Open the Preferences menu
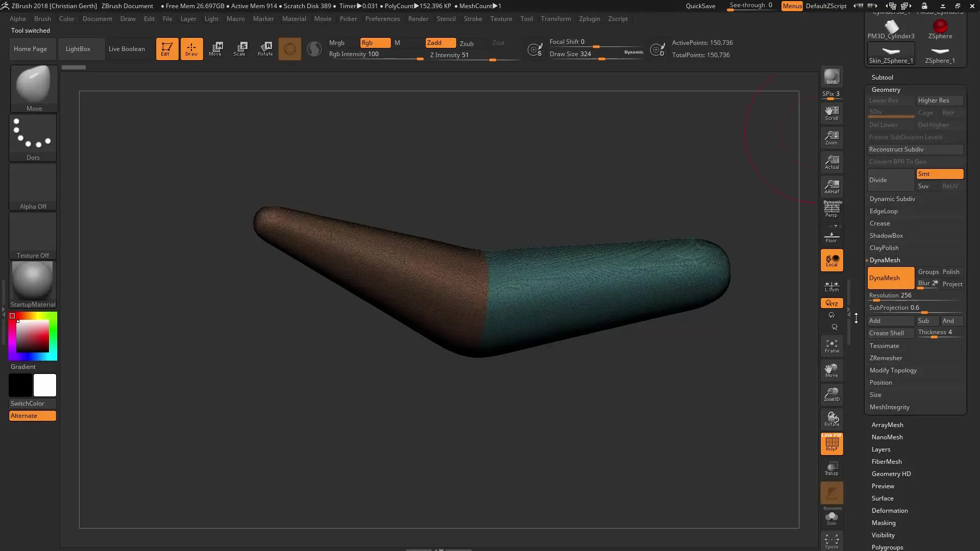980x551 pixels. pos(382,19)
